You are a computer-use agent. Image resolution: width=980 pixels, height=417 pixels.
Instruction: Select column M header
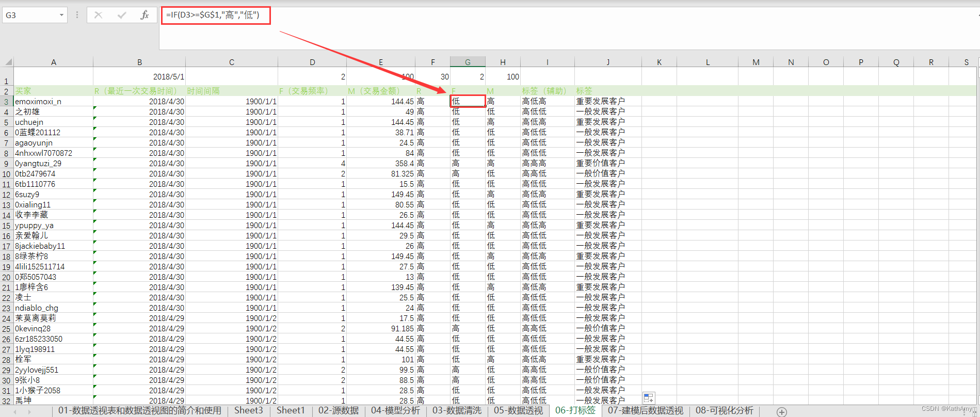click(756, 62)
